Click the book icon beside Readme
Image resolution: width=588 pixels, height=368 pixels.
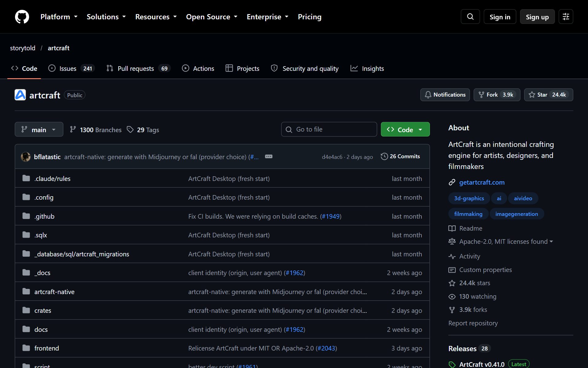pyautogui.click(x=452, y=228)
